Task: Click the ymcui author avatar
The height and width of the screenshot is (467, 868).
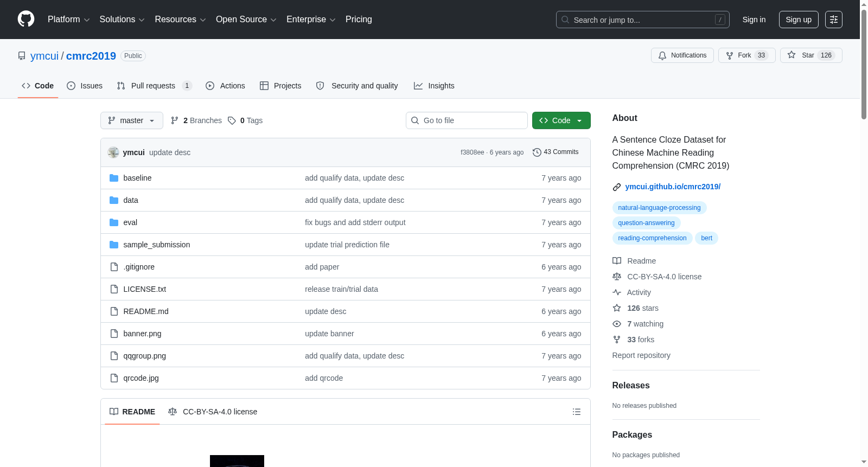Action: click(113, 152)
